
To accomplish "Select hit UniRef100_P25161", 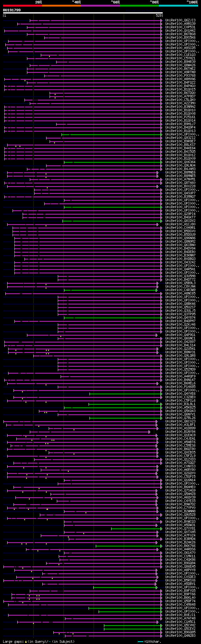I will click(x=180, y=117).
